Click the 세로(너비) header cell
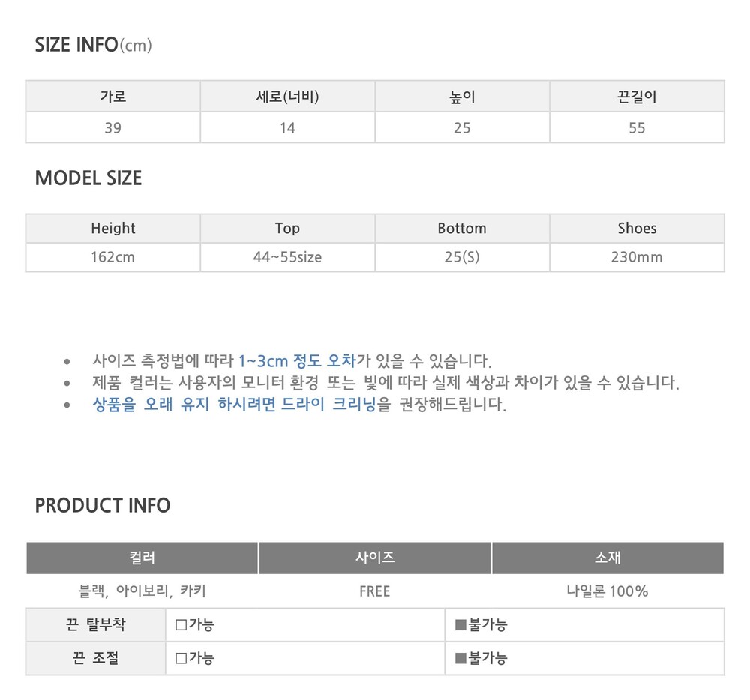750x700 pixels. 287,97
